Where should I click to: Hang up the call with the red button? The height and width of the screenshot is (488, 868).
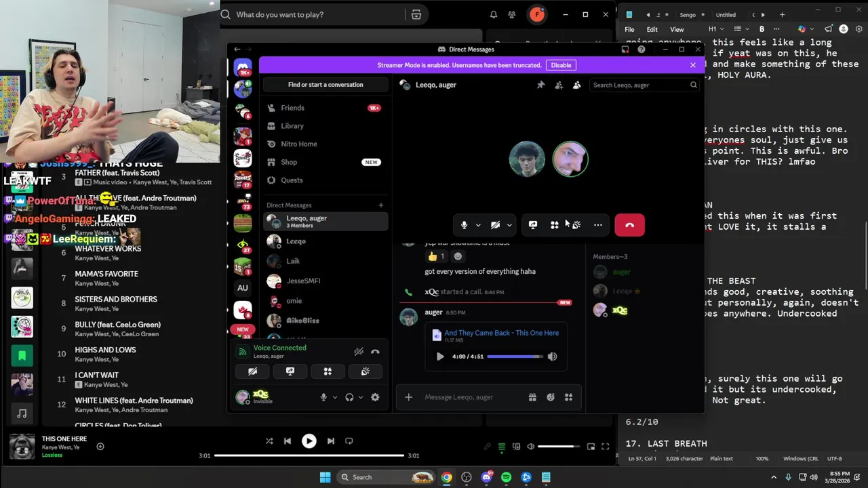pyautogui.click(x=629, y=225)
